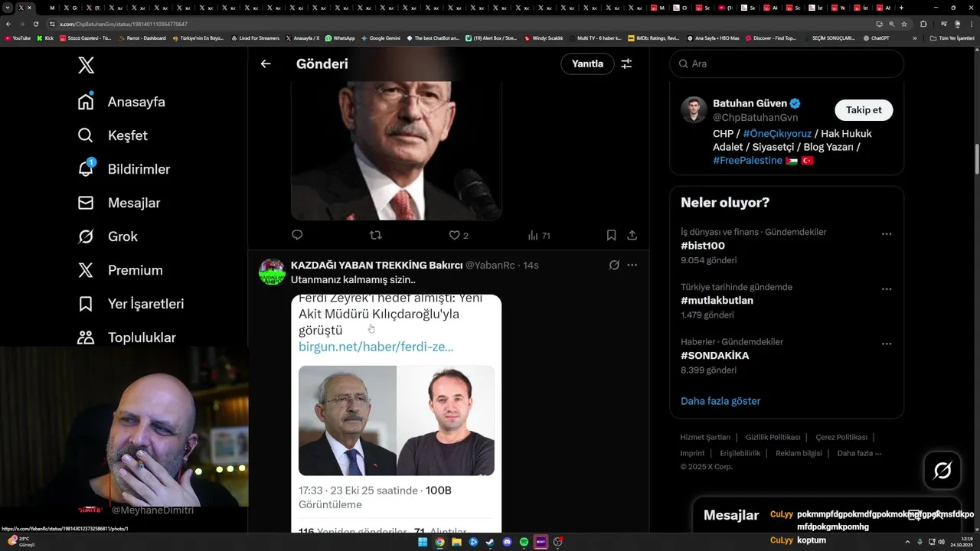
Task: Toggle microphone icon in the system tray
Action: pos(920,542)
